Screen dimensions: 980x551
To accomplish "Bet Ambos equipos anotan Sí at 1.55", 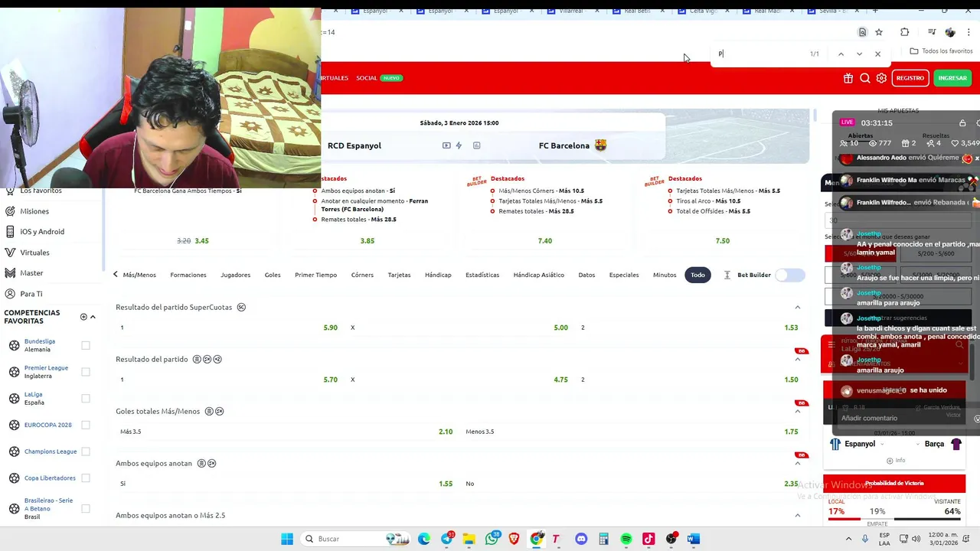I will click(286, 484).
